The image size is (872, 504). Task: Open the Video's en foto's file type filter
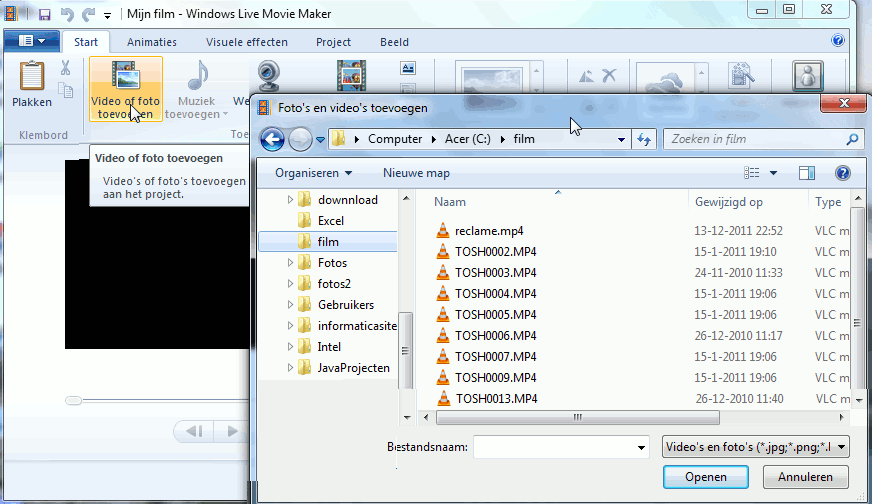pos(755,447)
